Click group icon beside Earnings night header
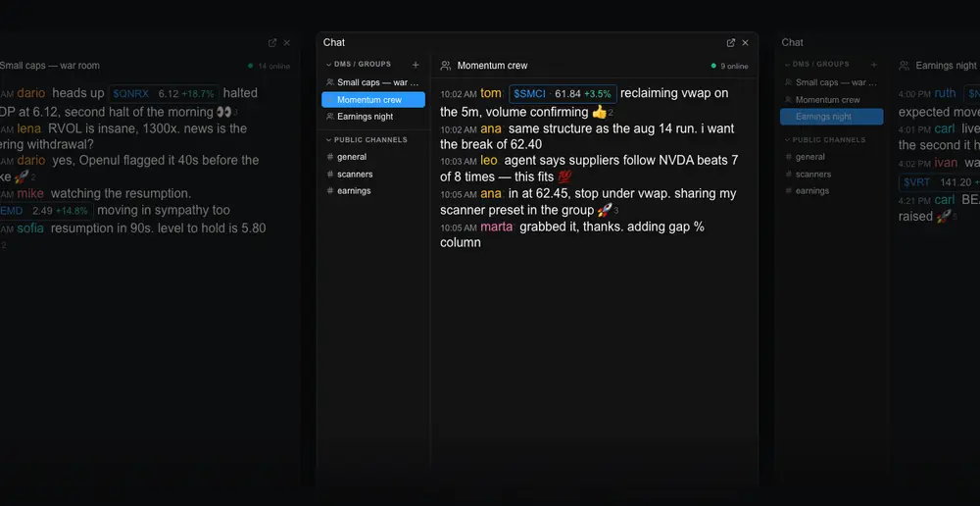 pyautogui.click(x=904, y=66)
